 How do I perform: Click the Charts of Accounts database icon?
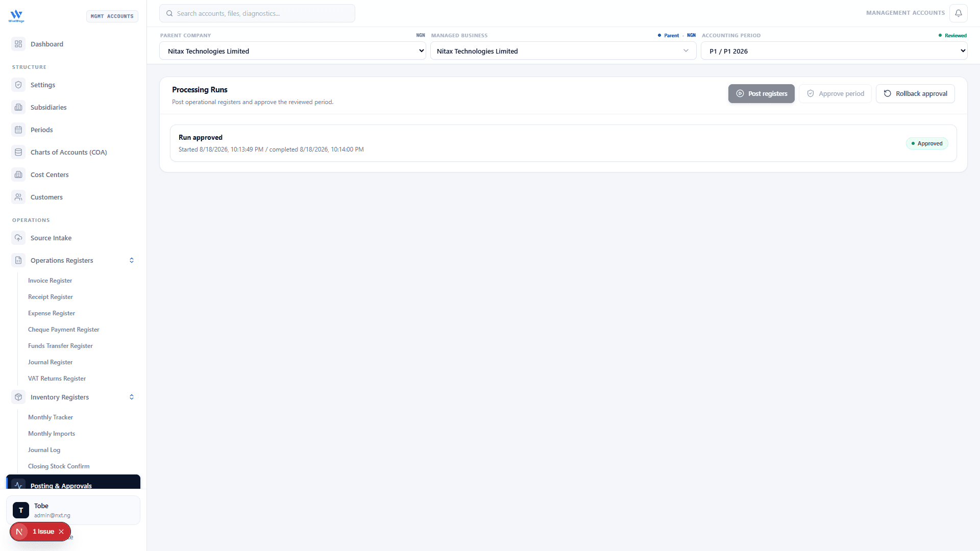pos(18,152)
